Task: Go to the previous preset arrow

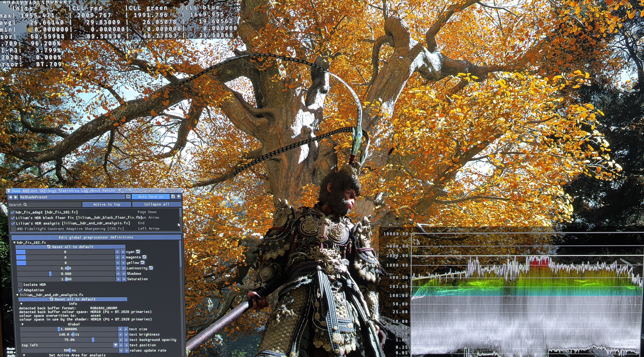Action: pos(10,197)
